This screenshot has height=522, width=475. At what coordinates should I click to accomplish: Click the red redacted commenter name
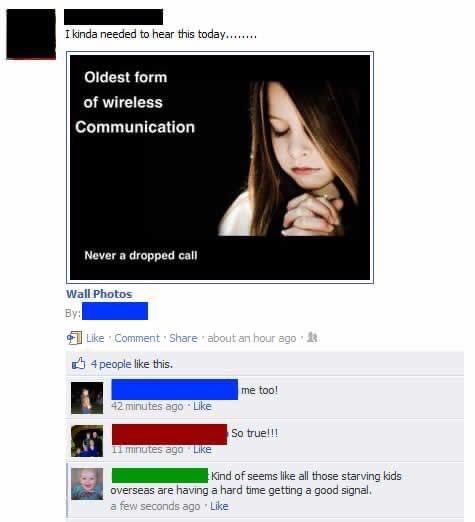pos(169,434)
